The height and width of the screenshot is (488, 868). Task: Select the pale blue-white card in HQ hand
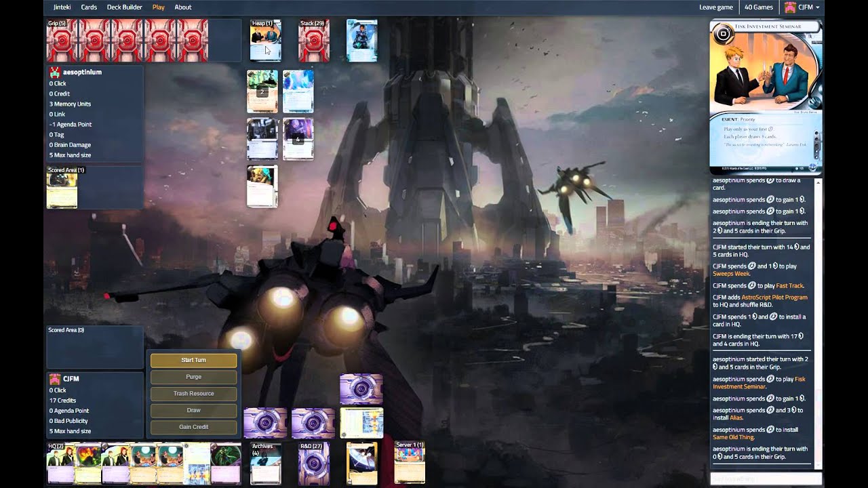[x=197, y=464]
